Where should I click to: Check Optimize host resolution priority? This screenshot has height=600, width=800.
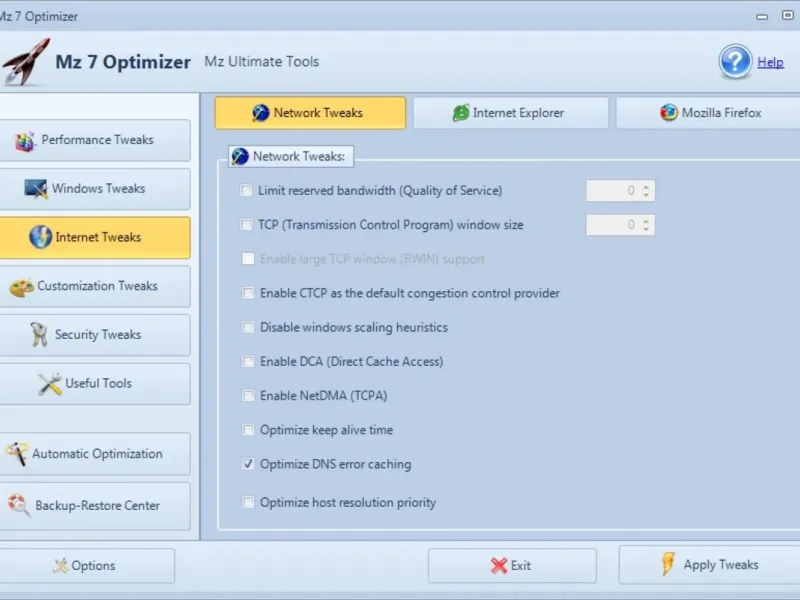click(x=248, y=503)
